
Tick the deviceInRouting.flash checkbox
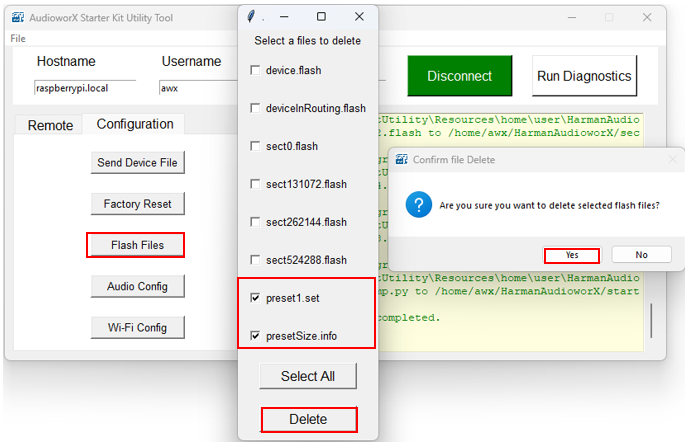255,108
